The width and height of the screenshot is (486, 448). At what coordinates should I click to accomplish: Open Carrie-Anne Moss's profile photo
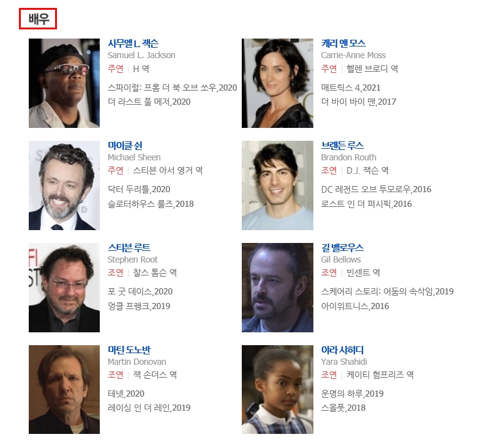(x=277, y=83)
